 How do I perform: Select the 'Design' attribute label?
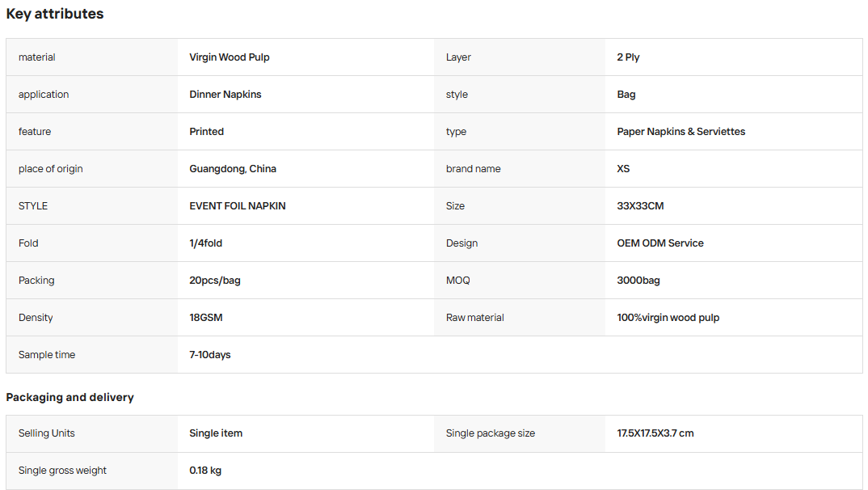coord(461,243)
